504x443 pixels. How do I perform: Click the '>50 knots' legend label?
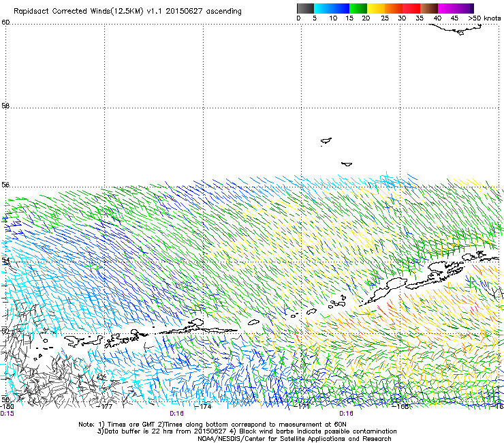pos(484,18)
